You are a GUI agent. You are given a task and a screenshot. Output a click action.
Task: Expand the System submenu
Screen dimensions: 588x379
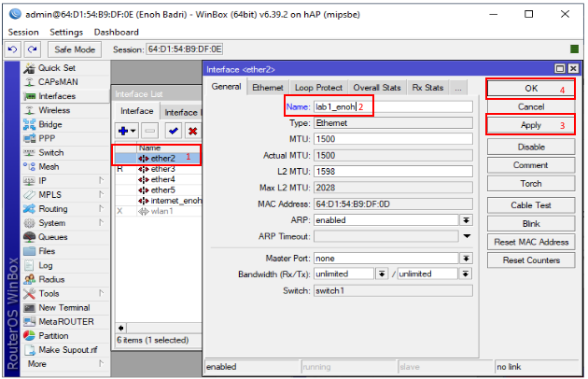(x=101, y=223)
